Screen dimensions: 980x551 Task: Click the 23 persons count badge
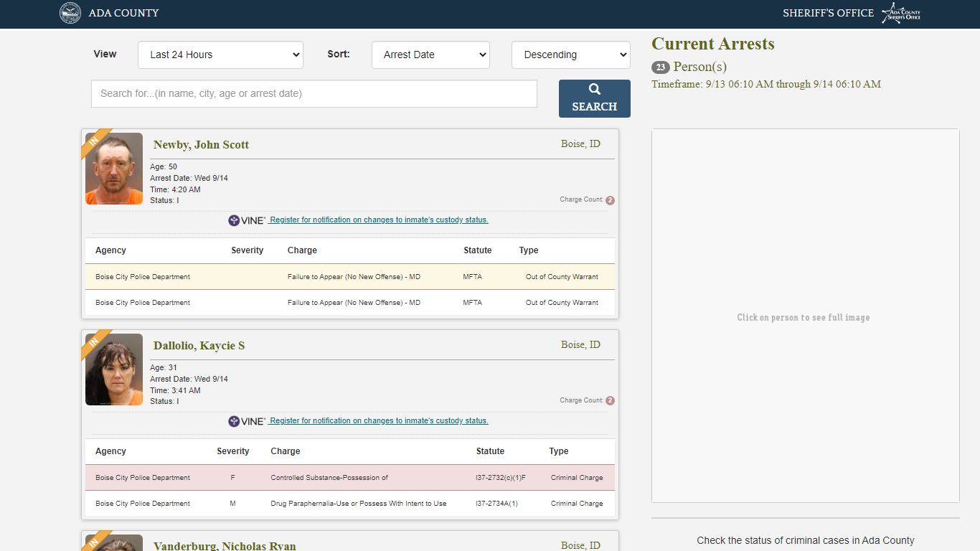661,67
